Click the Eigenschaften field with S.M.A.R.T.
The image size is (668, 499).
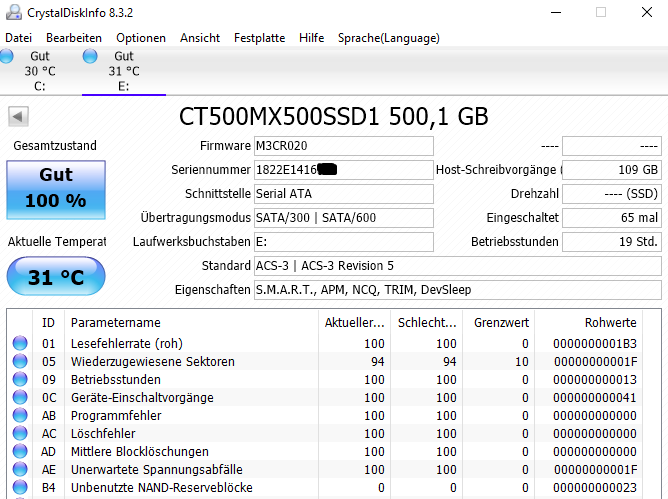click(x=458, y=289)
